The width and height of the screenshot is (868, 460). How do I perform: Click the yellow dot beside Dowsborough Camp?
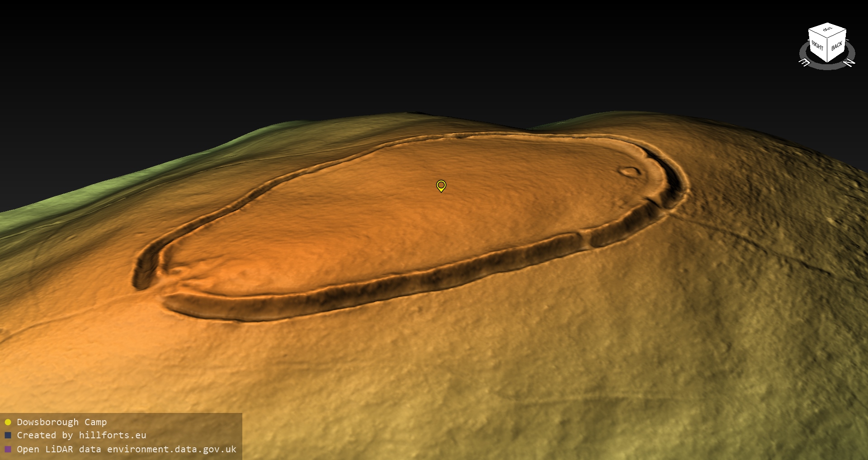tap(8, 422)
